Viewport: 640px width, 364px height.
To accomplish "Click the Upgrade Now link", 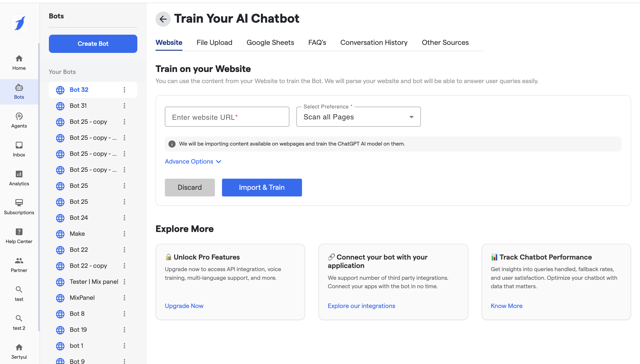I will tap(184, 306).
